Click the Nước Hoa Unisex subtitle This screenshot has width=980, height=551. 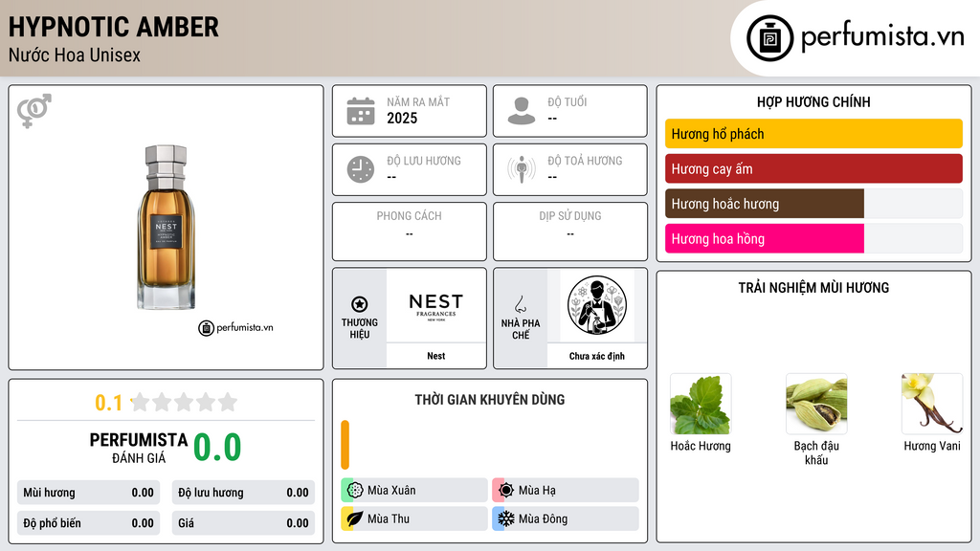pos(75,55)
